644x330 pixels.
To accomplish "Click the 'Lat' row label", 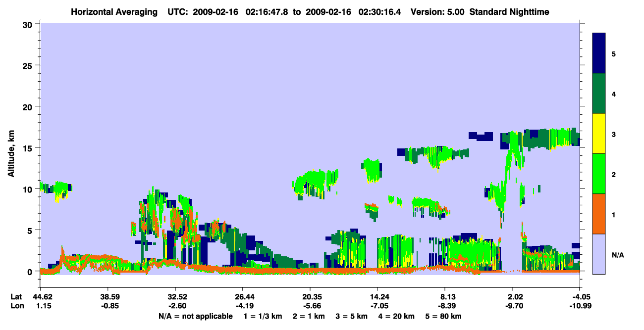I will coord(16,297).
